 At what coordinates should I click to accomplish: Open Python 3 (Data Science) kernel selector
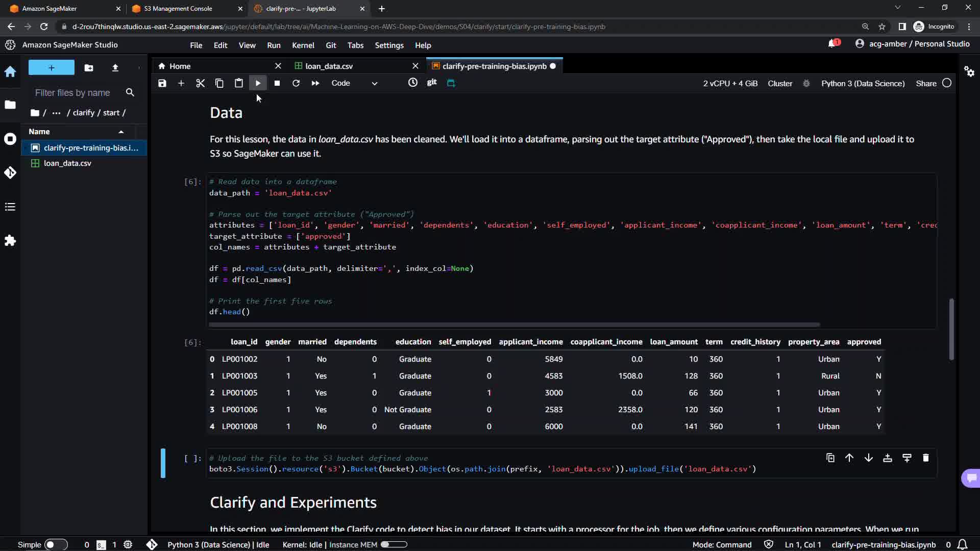[863, 83]
